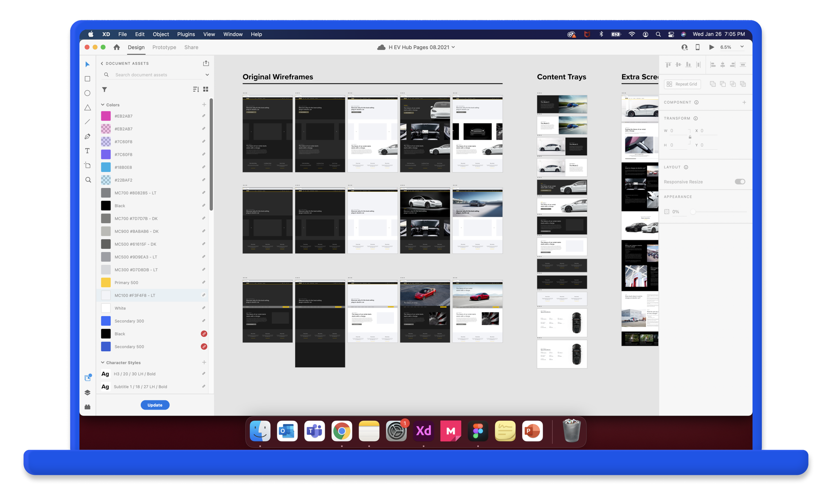Open the zoom percentage dropdown

(742, 47)
